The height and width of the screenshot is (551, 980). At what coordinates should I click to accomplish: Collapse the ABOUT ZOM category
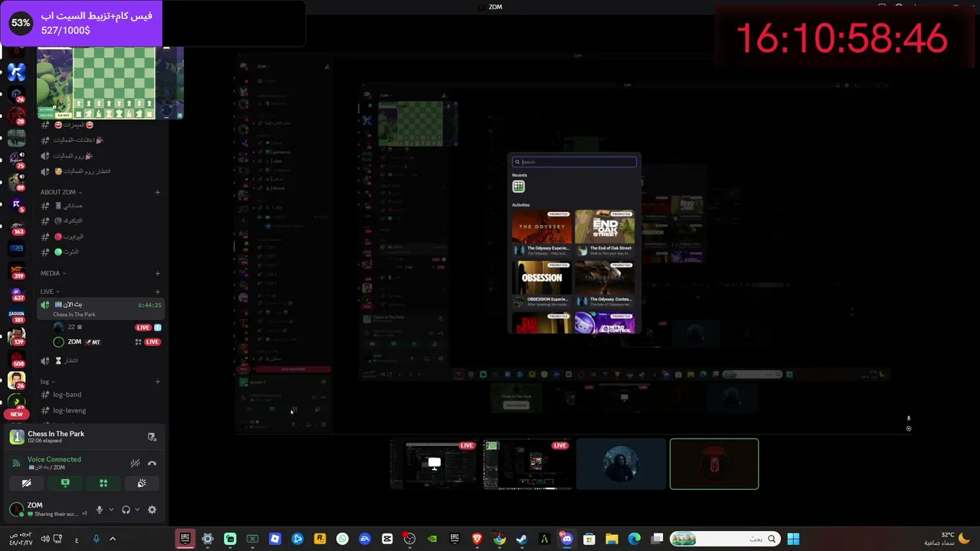[61, 192]
